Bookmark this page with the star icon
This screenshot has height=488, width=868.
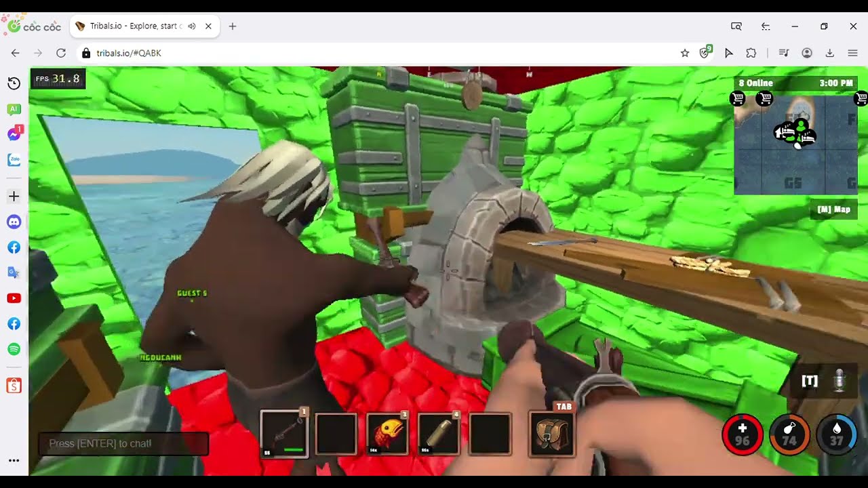coord(685,53)
